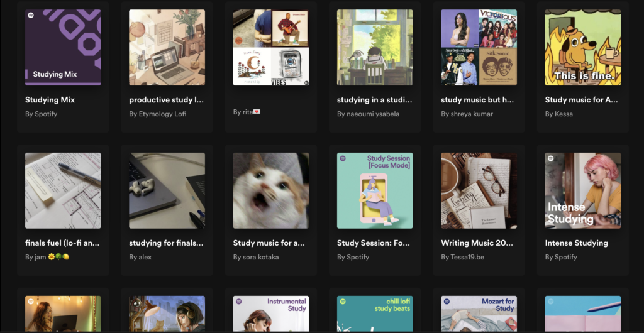Open the screaming cat playlist cover

pos(271,191)
